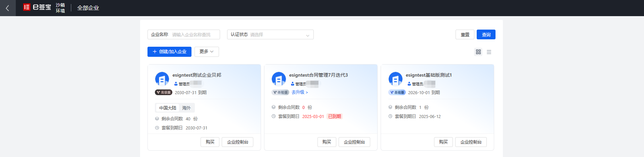644x157 pixels.
Task: Switch to grid card view
Action: pyautogui.click(x=478, y=52)
